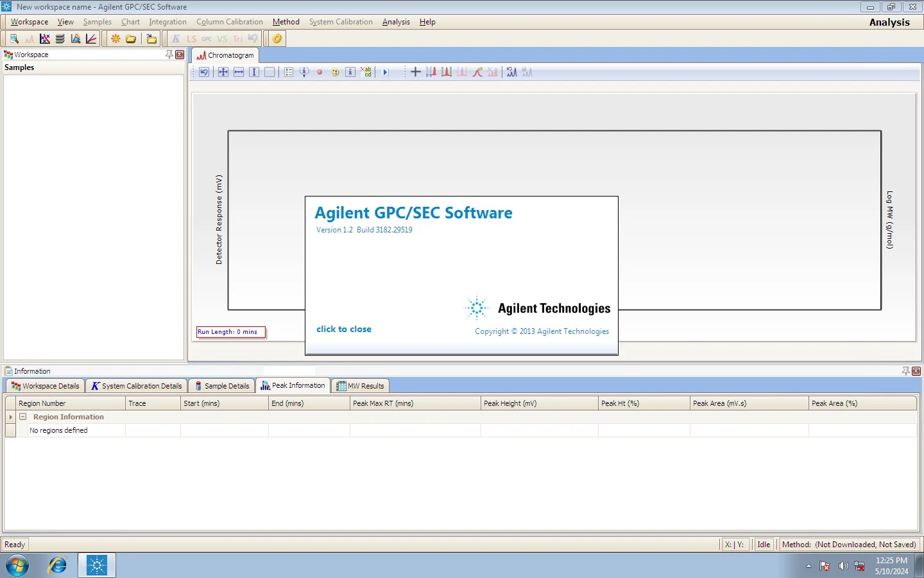Click the Peak Area (%) column header

click(x=862, y=403)
